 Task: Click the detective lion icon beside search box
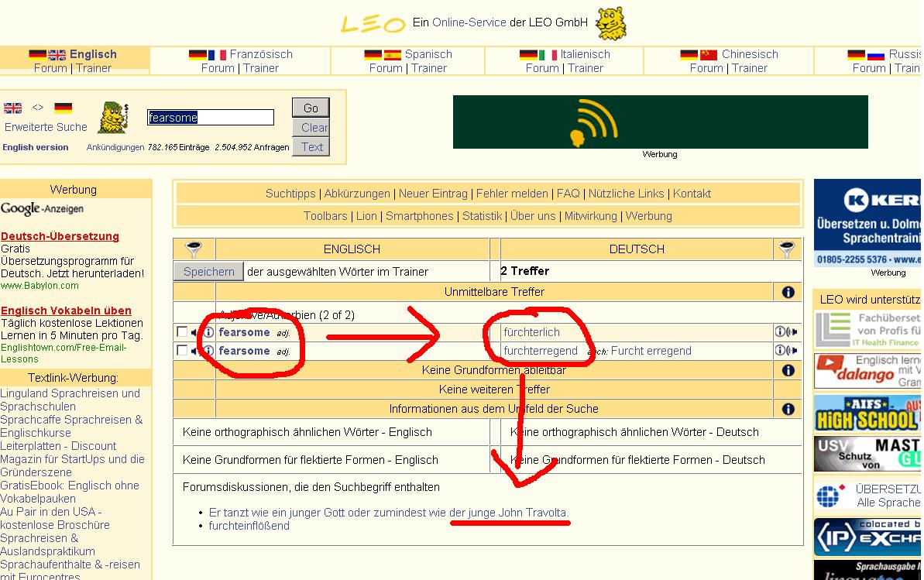coord(113,118)
